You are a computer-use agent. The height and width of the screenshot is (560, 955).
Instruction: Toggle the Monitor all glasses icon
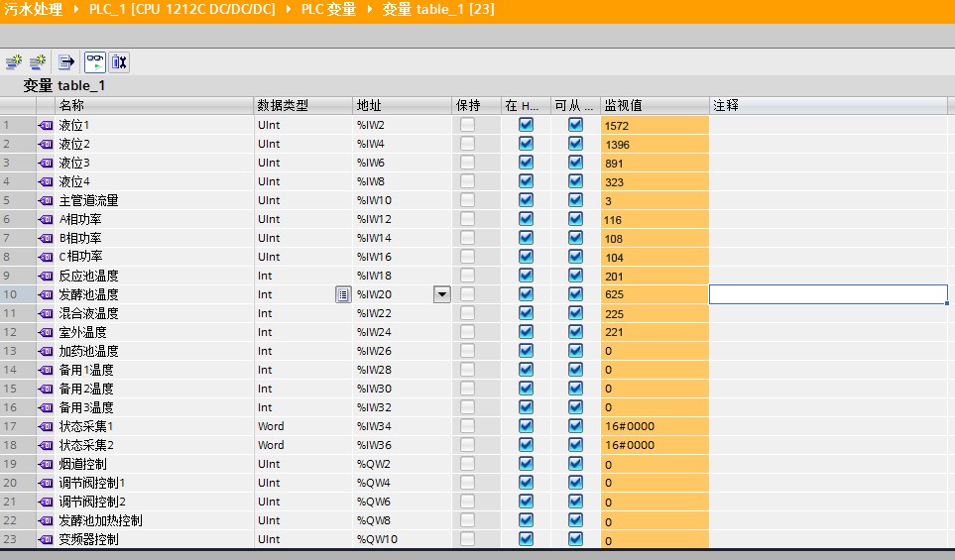94,61
